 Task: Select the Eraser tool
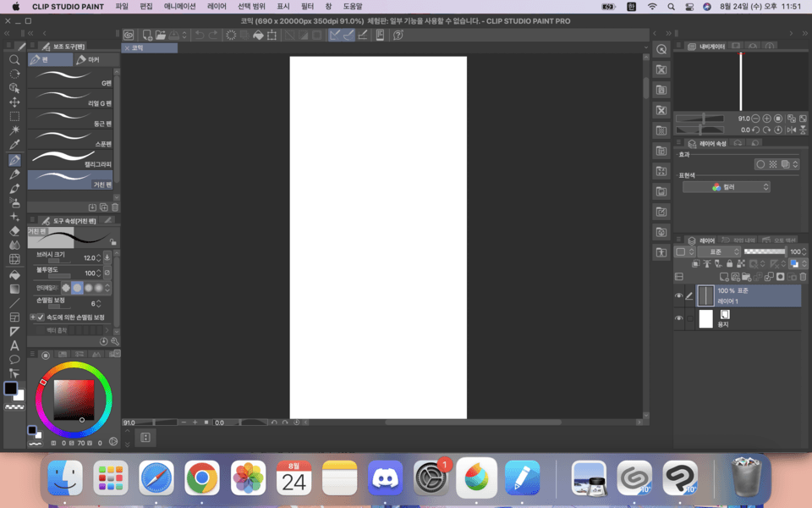(14, 232)
